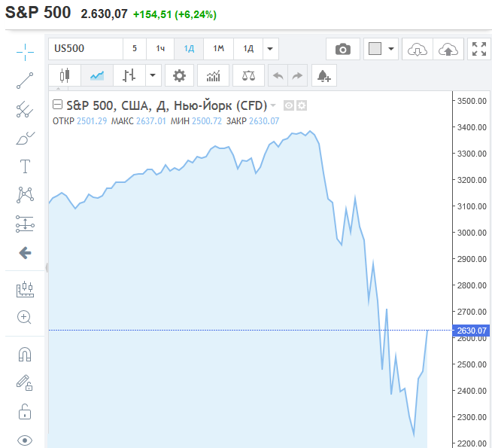
Task: Take a chart snapshot with camera
Action: tap(343, 49)
